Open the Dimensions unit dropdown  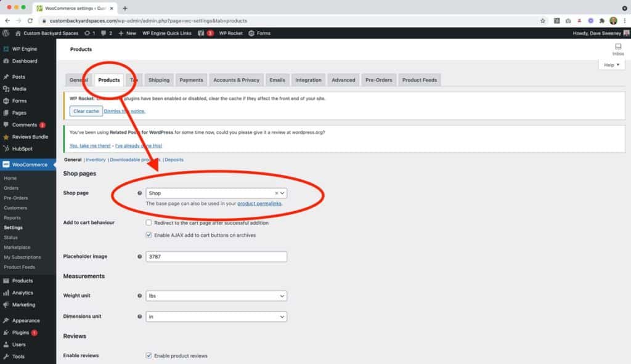216,316
